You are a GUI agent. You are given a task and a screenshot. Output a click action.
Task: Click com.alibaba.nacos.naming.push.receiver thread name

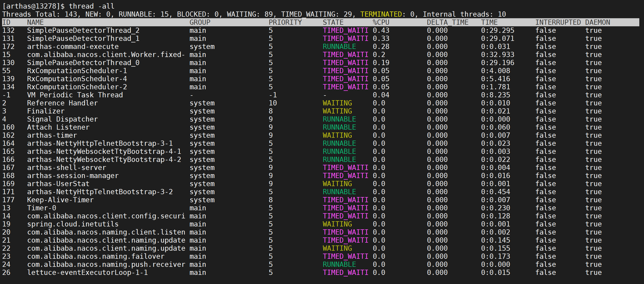(x=106, y=264)
